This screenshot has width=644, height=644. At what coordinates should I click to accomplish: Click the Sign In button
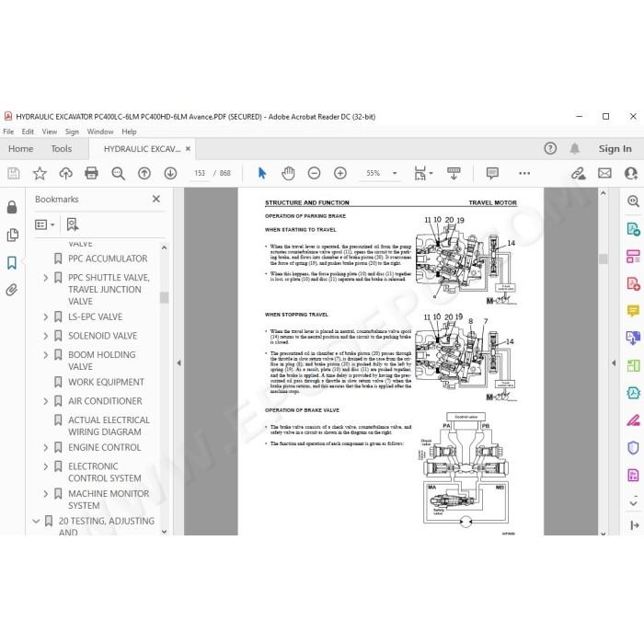[x=615, y=149]
